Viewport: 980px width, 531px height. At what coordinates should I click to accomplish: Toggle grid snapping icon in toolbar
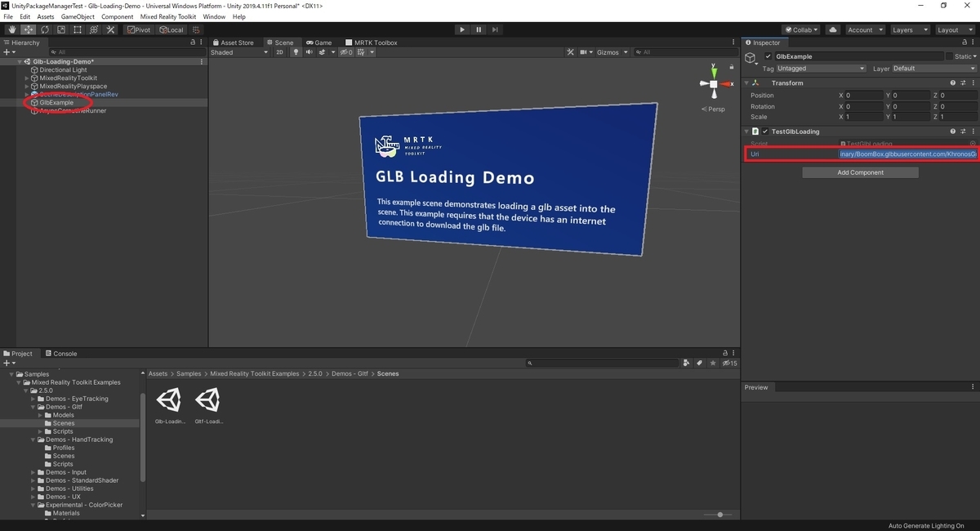[196, 30]
